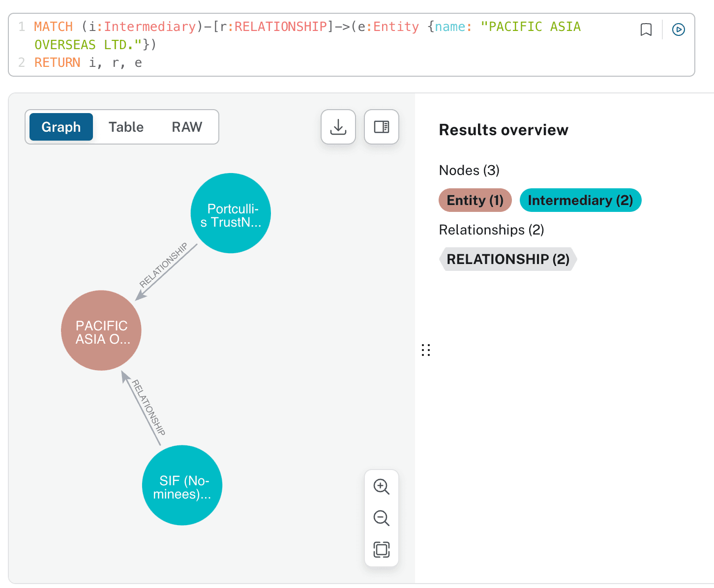Download the graph results
This screenshot has width=714, height=588.
338,127
